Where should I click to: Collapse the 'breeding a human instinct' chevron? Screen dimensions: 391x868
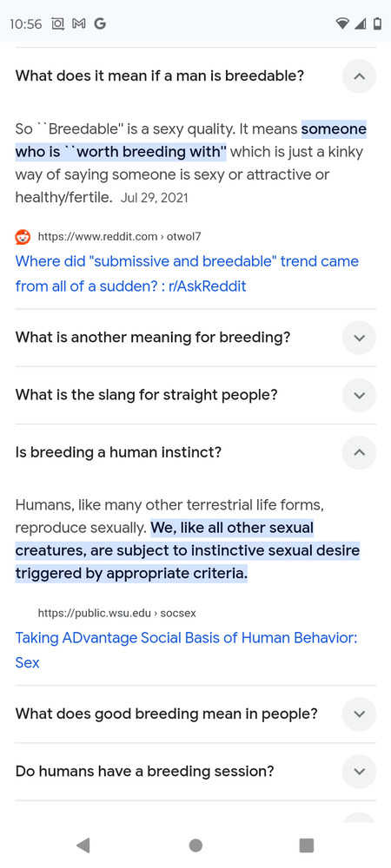pos(359,452)
